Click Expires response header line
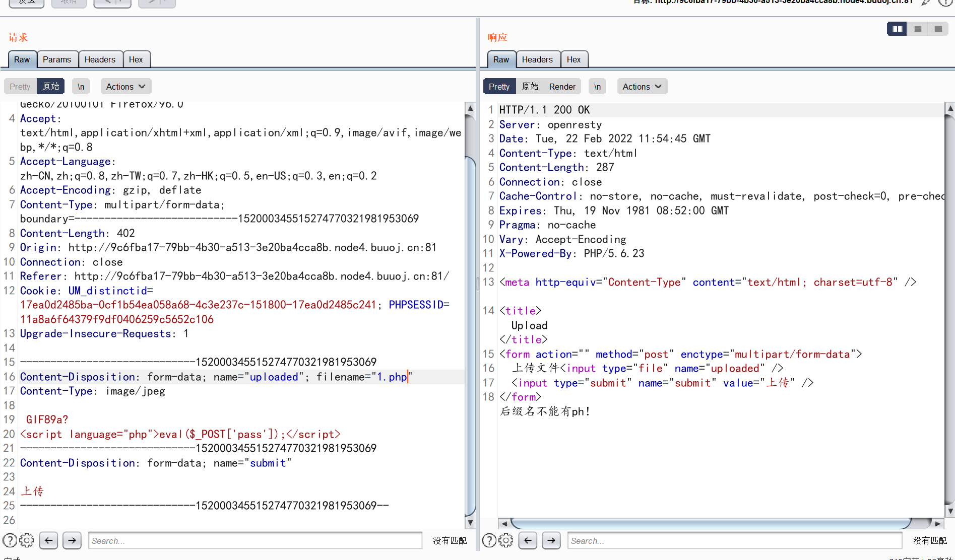This screenshot has height=560, width=955. (614, 211)
